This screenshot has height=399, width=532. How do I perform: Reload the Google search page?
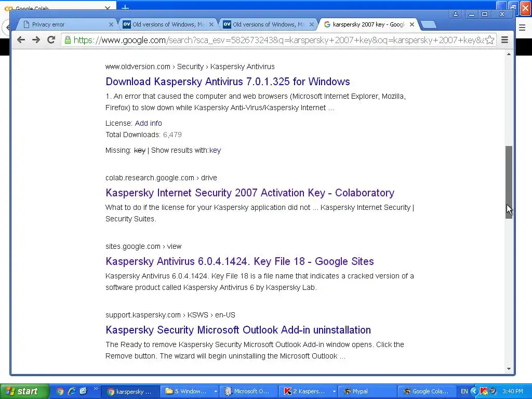(51, 40)
